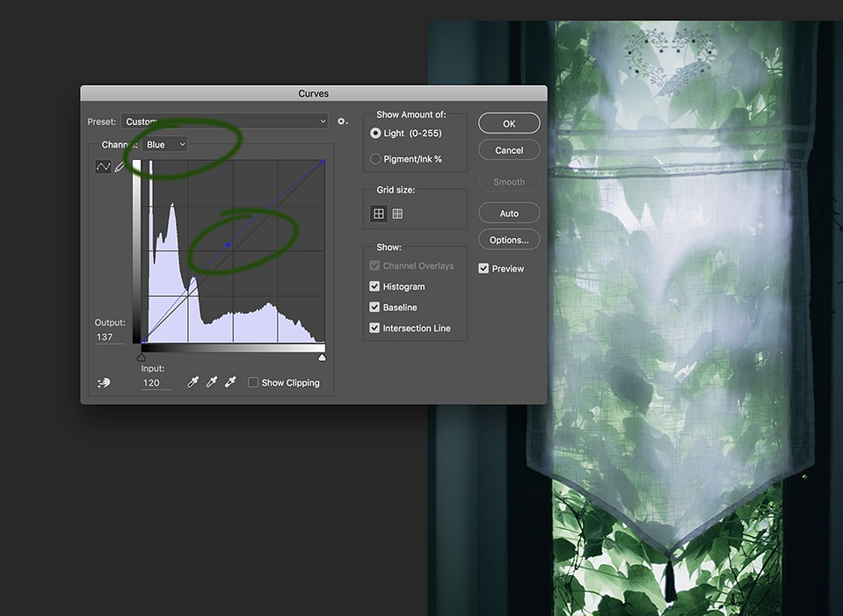Select the curve's top-right endpoint
This screenshot has width=843, height=616.
pos(323,162)
